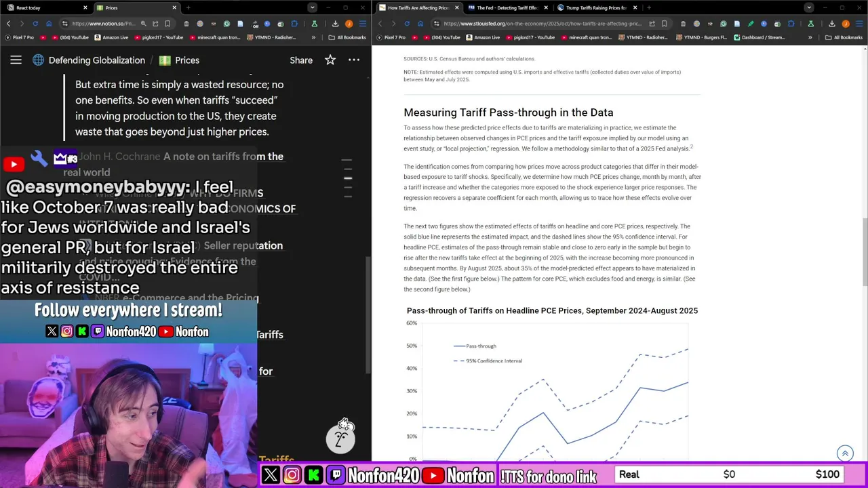Click share icon in stlouisfed address bar
The image size is (868, 488).
tap(652, 23)
